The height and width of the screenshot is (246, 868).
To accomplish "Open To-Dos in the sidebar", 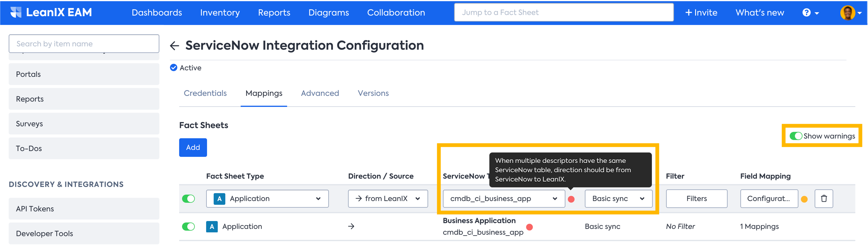I will (84, 148).
